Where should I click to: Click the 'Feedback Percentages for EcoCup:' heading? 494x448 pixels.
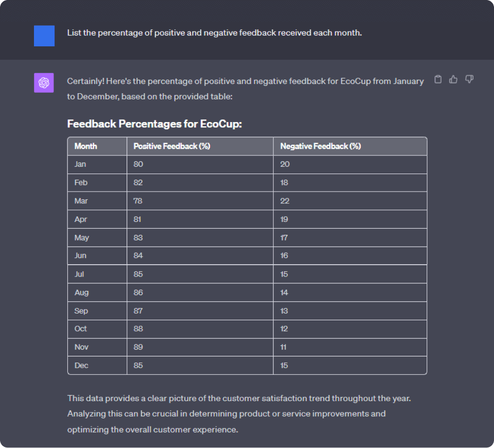154,124
